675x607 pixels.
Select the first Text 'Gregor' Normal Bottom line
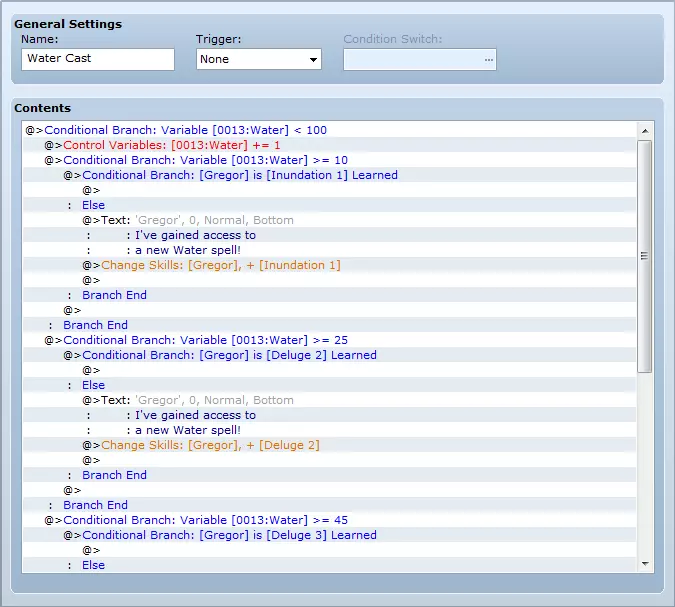(330, 220)
